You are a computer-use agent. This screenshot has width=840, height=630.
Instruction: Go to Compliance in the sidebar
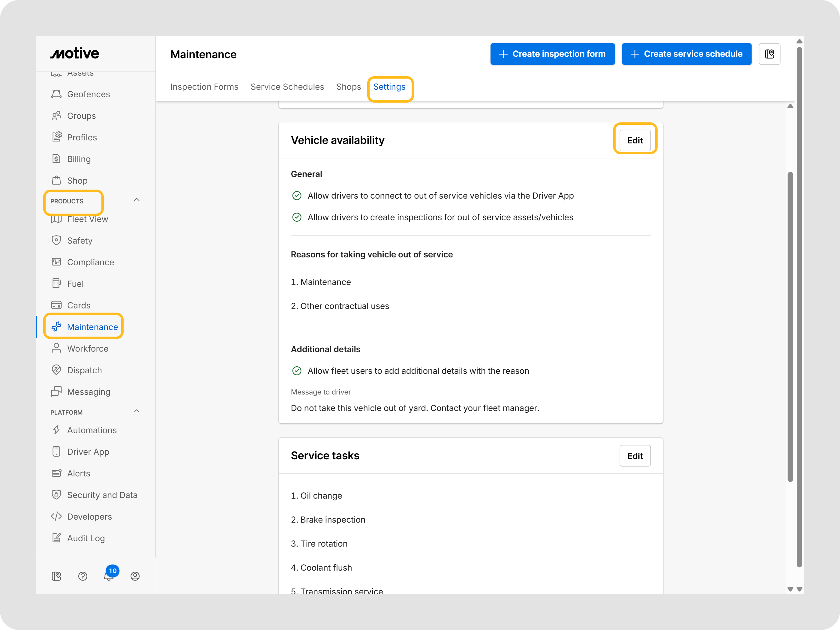tap(82, 262)
